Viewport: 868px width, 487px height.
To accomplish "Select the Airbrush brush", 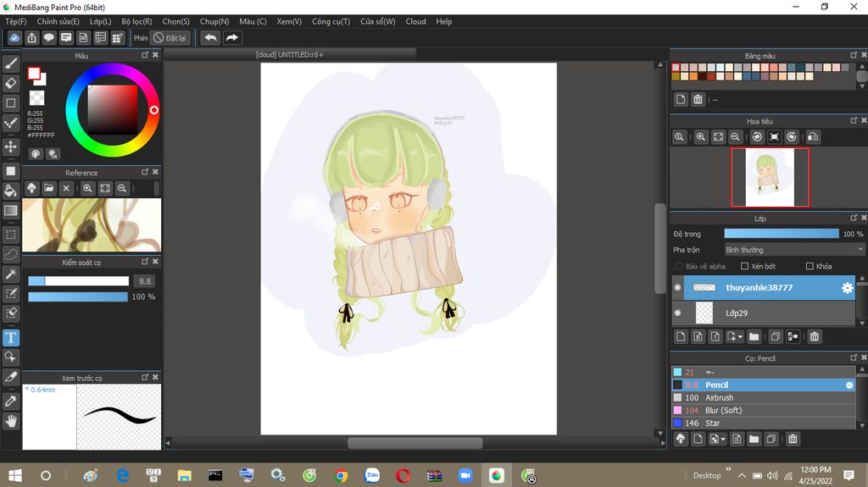I will coord(764,397).
